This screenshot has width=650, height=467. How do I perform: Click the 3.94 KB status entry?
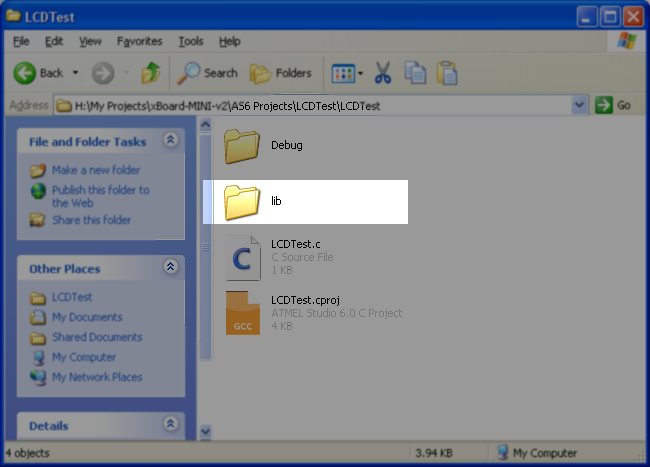[434, 453]
